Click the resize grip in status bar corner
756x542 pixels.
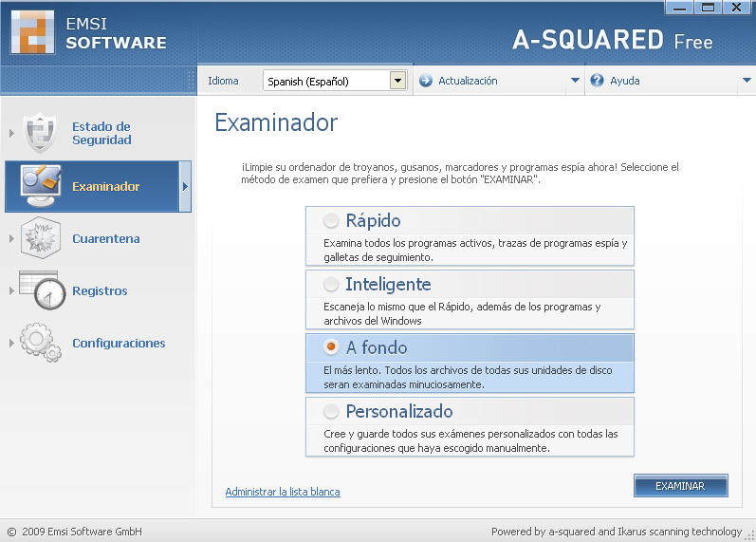(x=750, y=535)
